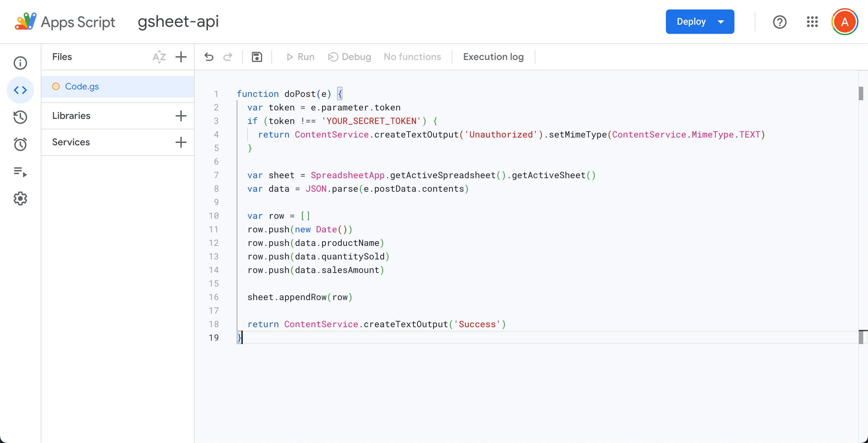The image size is (868, 443).
Task: Click SpreadsheetApp on line 7
Action: (x=348, y=175)
